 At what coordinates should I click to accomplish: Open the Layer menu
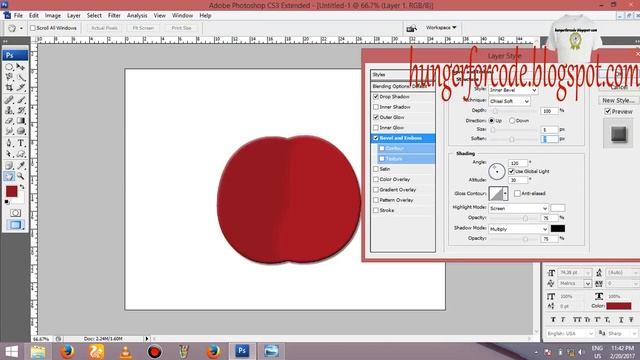tap(73, 16)
